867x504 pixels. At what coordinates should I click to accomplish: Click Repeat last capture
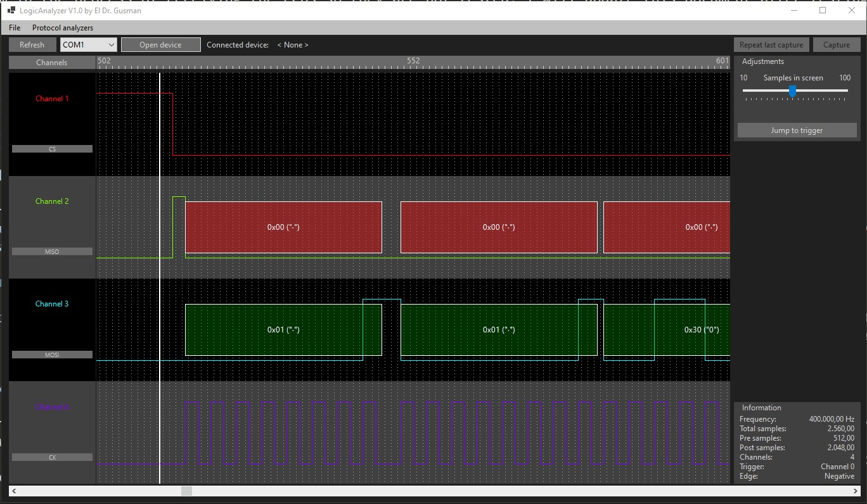pyautogui.click(x=771, y=44)
